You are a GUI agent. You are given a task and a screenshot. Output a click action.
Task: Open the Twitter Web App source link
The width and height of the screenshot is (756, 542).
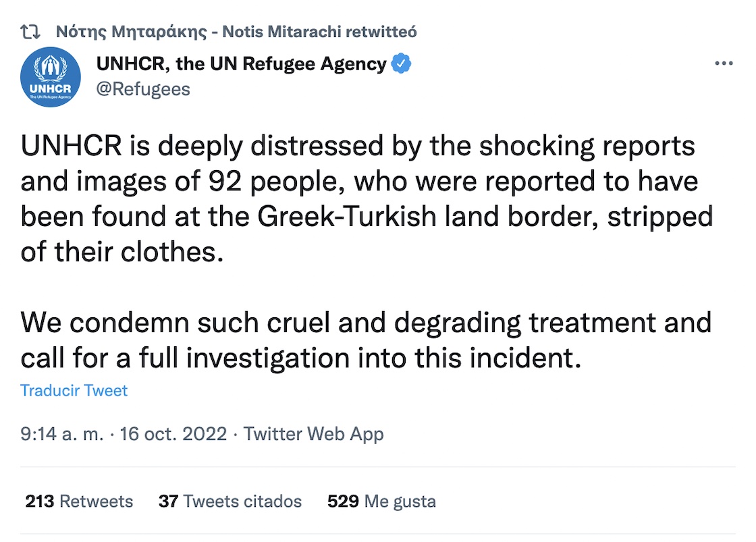point(313,433)
